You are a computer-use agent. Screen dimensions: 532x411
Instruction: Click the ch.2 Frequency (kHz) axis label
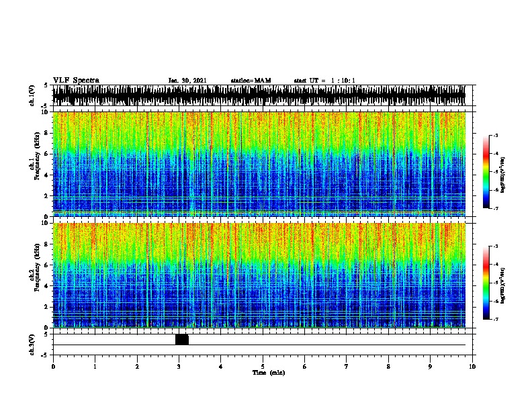(x=34, y=267)
